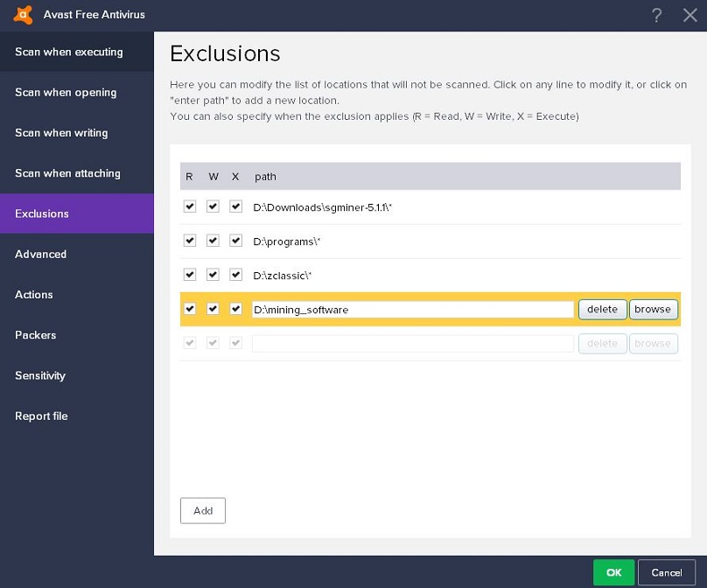The height and width of the screenshot is (588, 707).
Task: Delete the D:\mining_software exclusion
Action: 602,310
